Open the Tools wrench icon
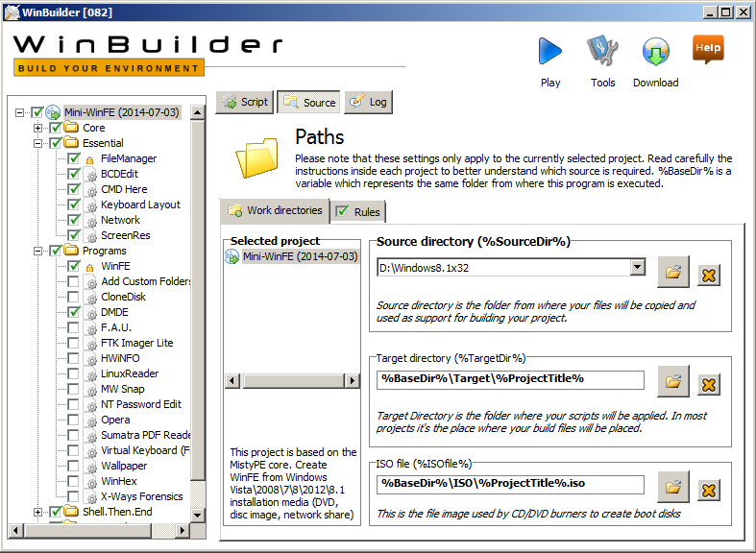Viewport: 756px width, 553px height. (x=602, y=51)
